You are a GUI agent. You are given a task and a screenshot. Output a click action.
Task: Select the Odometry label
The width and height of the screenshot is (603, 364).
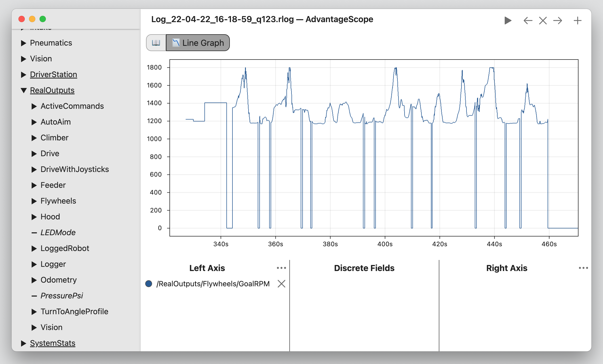[x=59, y=280]
